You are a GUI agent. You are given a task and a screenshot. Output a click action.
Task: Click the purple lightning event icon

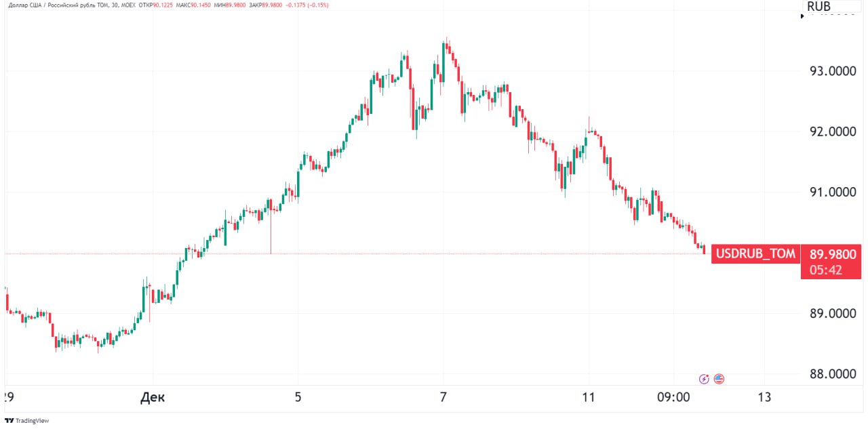pos(704,379)
